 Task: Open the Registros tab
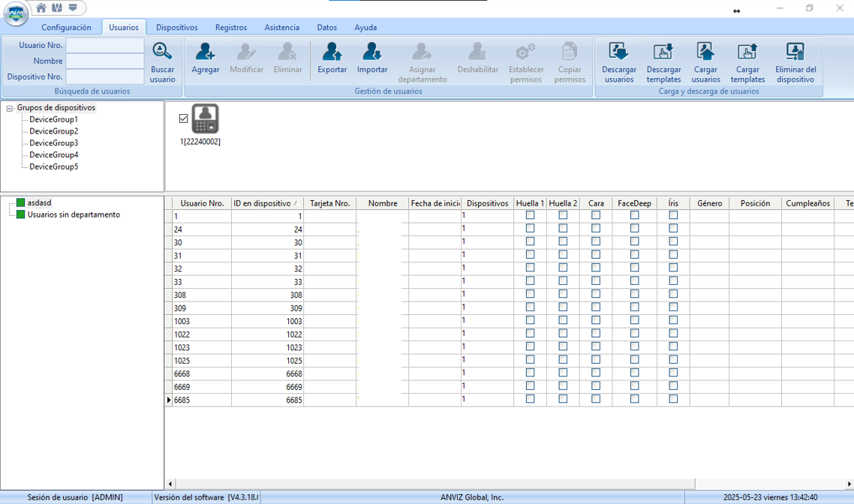click(231, 27)
